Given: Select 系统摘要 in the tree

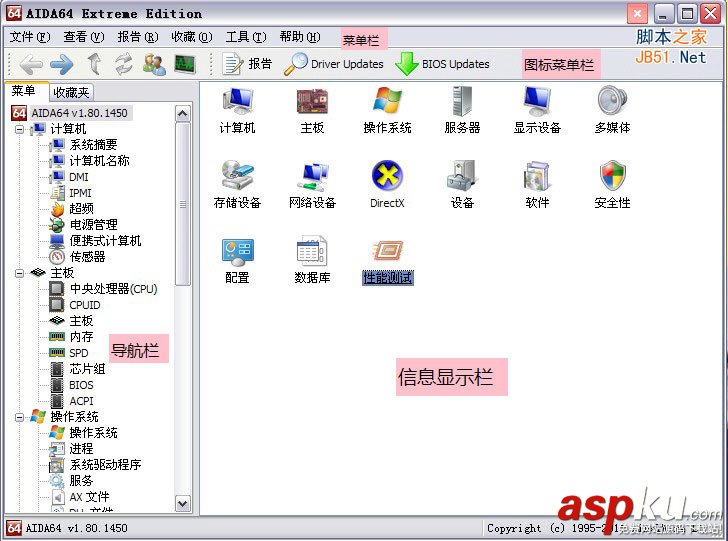Looking at the screenshot, I should tap(84, 145).
